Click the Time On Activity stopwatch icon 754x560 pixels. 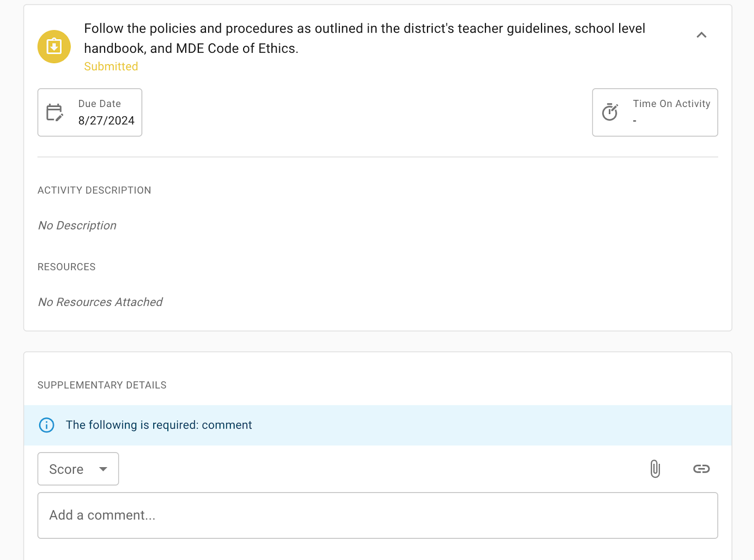610,112
